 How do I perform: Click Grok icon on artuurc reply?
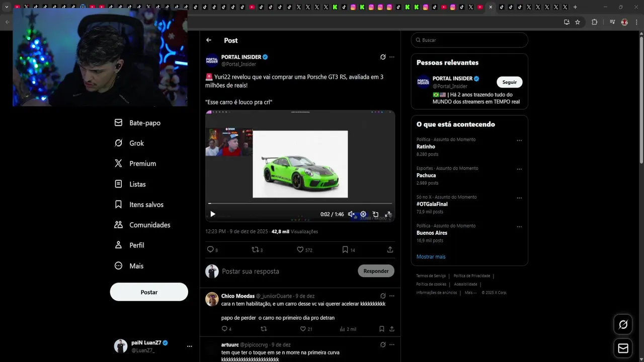coord(383,345)
